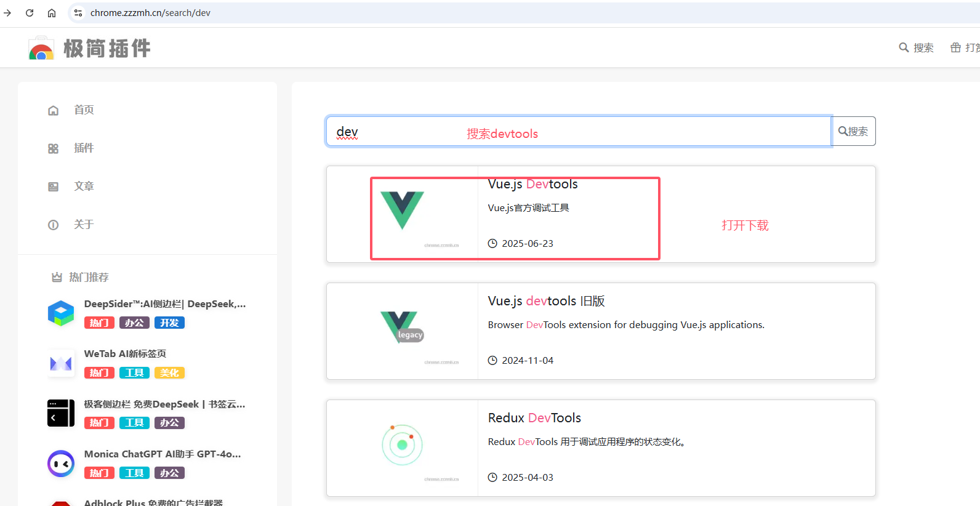This screenshot has width=980, height=506.
Task: Click the Browser DevTools extension description
Action: (x=626, y=325)
